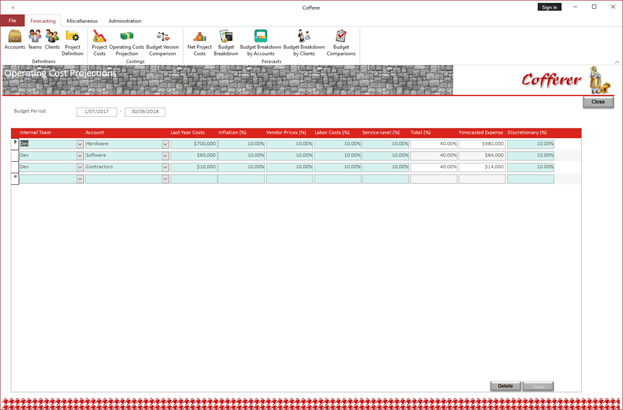
Task: Open the Clients icon in ribbon
Action: (x=52, y=40)
